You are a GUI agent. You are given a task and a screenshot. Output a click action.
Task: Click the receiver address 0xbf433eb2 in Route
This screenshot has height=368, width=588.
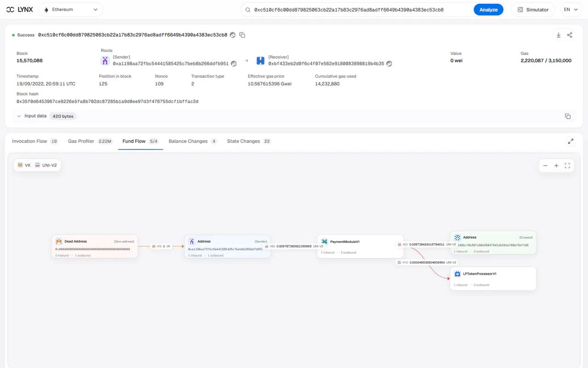tap(326, 63)
